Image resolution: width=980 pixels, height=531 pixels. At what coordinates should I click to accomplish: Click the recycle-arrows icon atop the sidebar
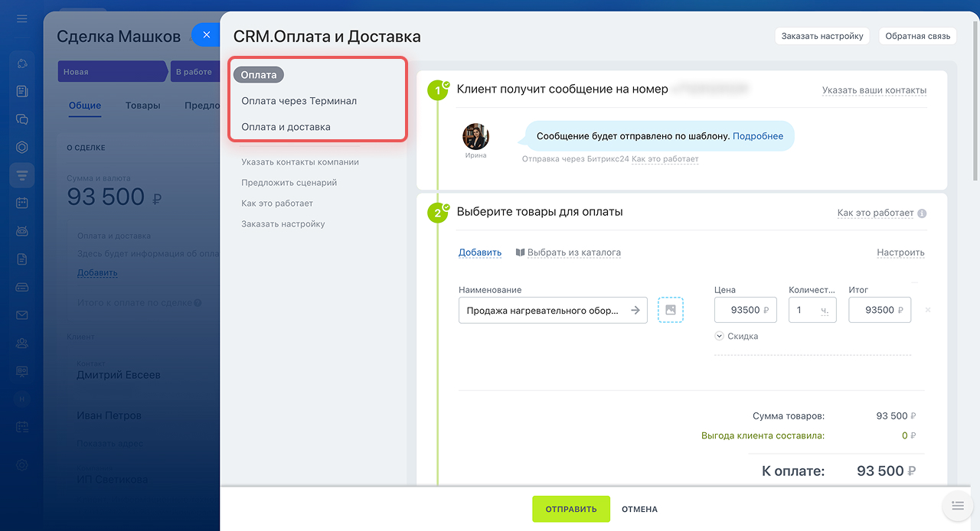[x=21, y=64]
